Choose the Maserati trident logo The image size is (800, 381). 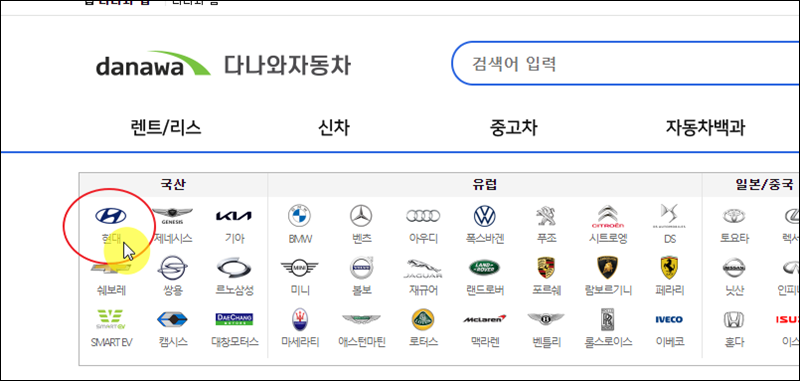[x=299, y=320]
